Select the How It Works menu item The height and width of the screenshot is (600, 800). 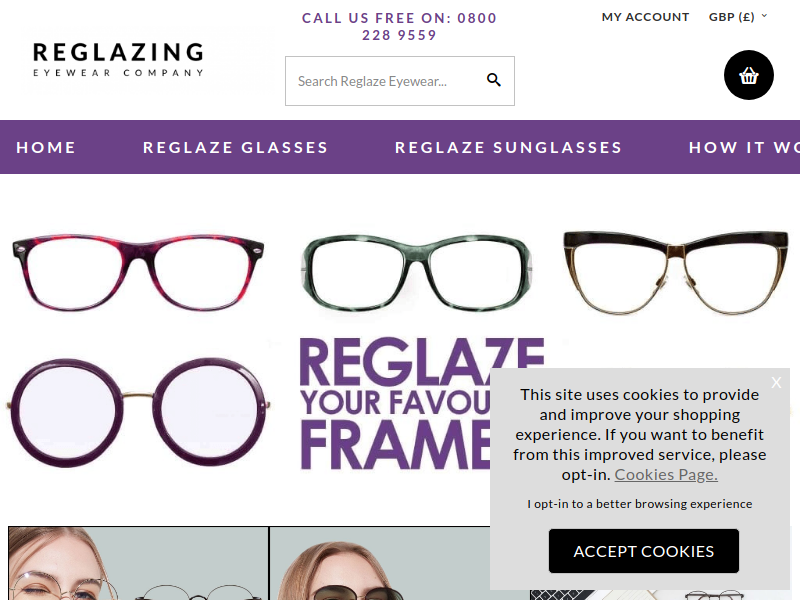[744, 147]
